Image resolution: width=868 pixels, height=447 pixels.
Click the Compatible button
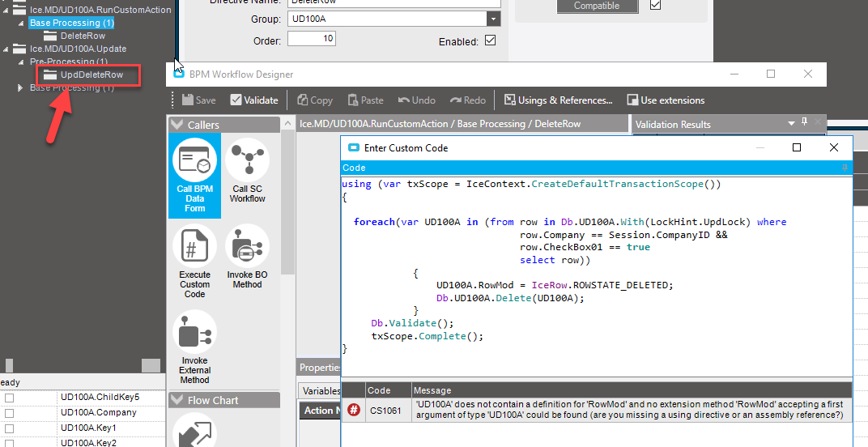pyautogui.click(x=597, y=6)
